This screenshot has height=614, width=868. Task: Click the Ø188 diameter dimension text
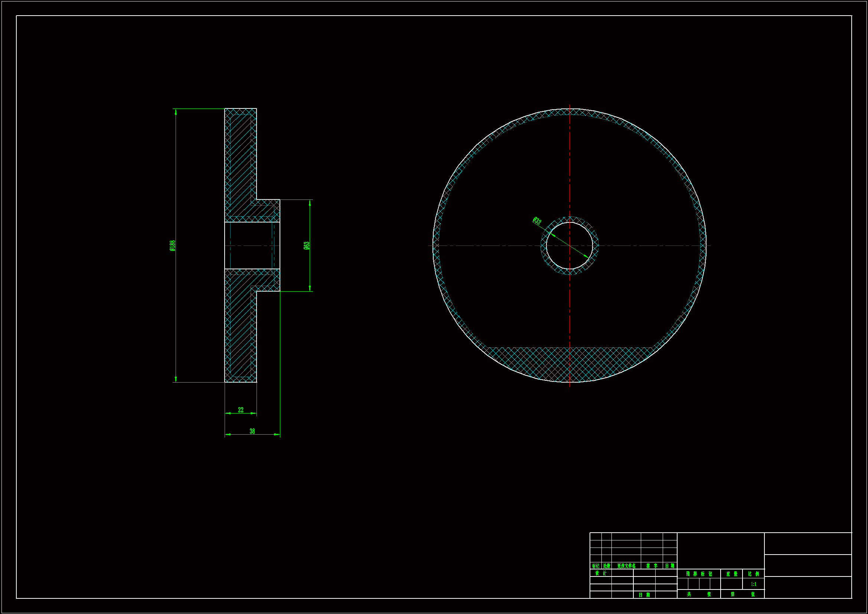click(x=172, y=246)
